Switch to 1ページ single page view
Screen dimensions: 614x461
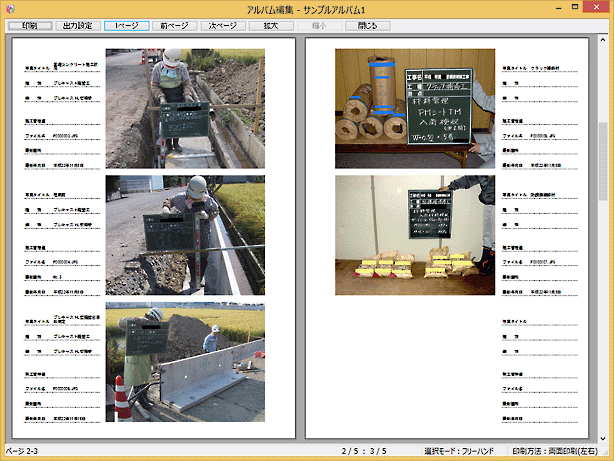point(127,25)
